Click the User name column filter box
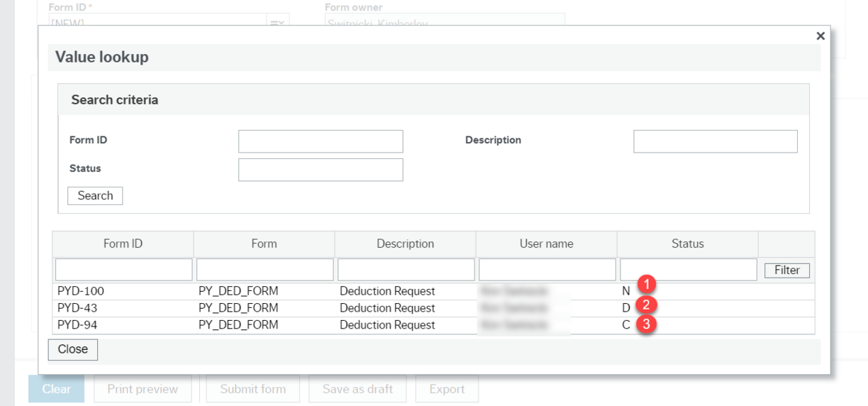 point(547,270)
